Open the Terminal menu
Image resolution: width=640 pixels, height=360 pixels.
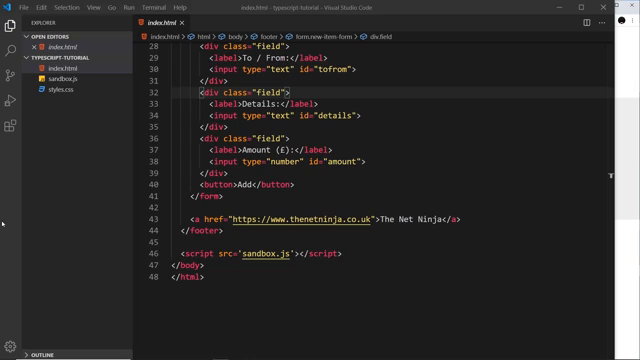[x=154, y=7]
